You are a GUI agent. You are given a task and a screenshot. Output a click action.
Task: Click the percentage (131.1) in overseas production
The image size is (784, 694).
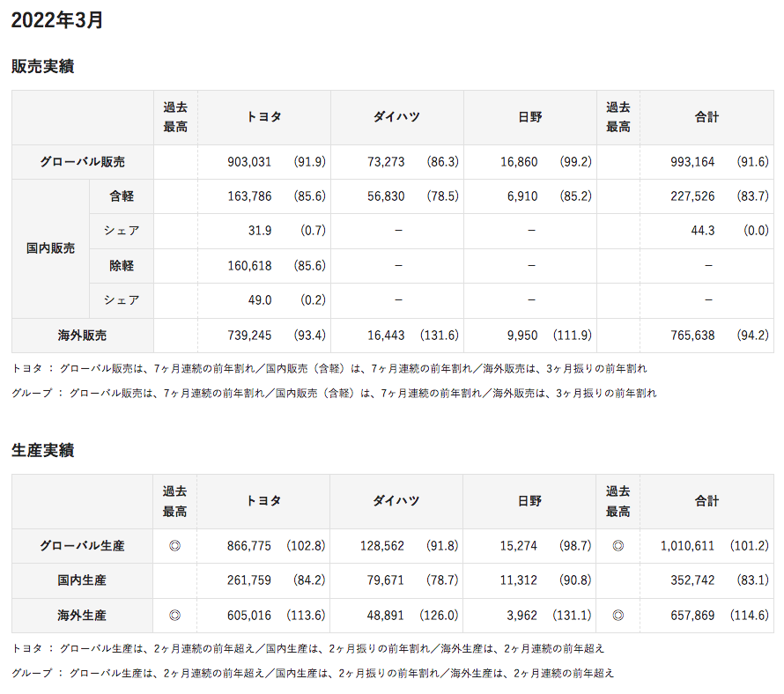coord(572,616)
